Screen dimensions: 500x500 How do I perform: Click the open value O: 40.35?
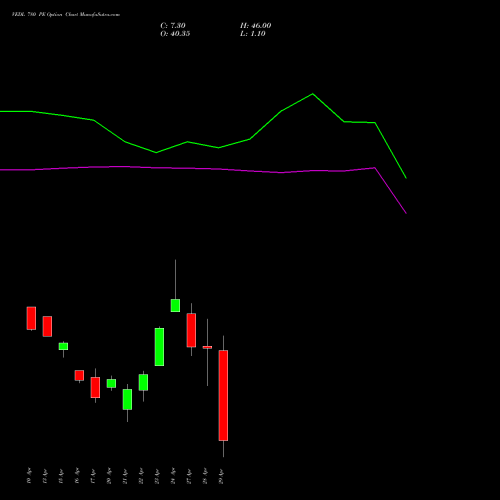click(x=175, y=34)
